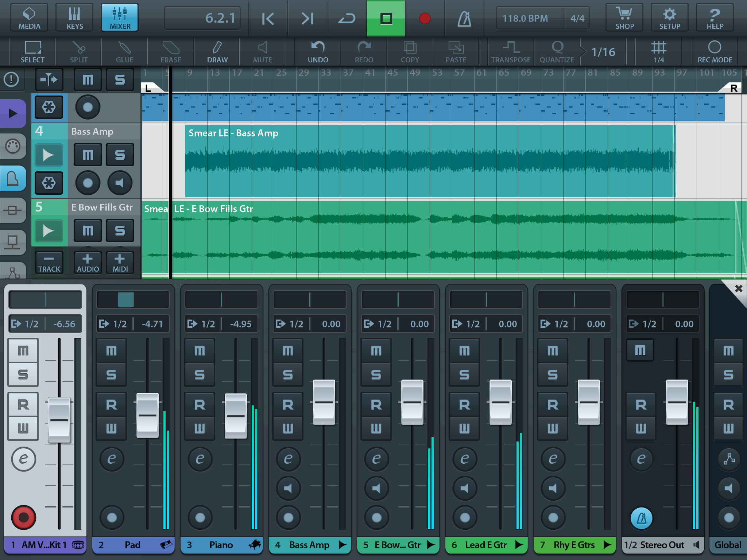Screen dimensions: 747x560
Task: Toggle the metronome click icon
Action: tap(464, 18)
